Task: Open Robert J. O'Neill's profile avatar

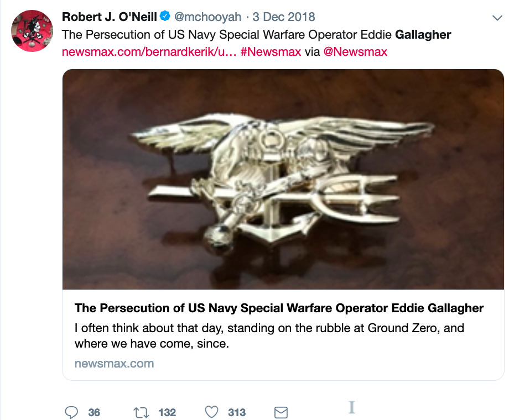Action: tap(32, 31)
